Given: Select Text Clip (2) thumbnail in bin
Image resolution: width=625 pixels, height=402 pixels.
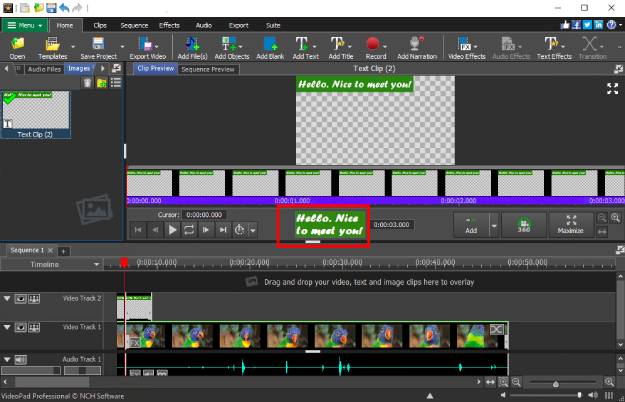Looking at the screenshot, I should (35, 114).
